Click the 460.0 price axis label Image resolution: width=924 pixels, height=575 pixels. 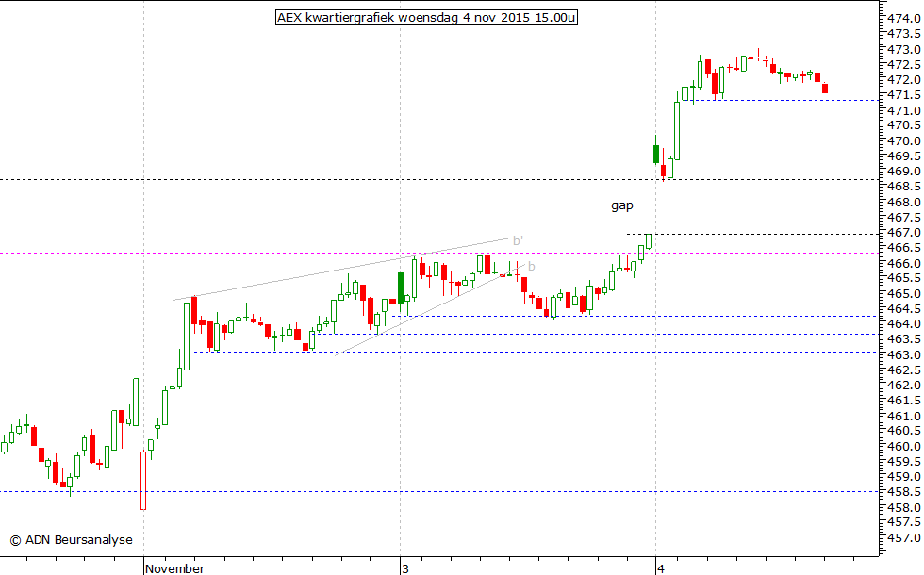tap(903, 446)
